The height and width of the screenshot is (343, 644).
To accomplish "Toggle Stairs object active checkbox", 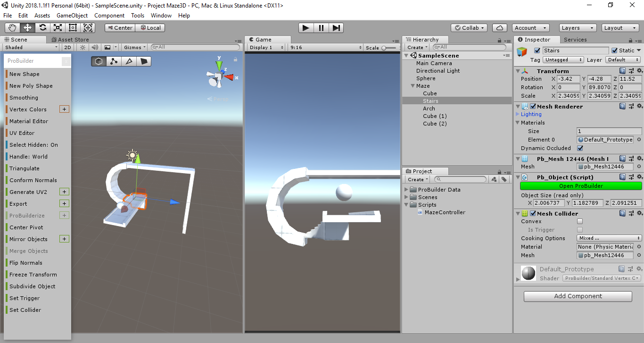I will (537, 50).
